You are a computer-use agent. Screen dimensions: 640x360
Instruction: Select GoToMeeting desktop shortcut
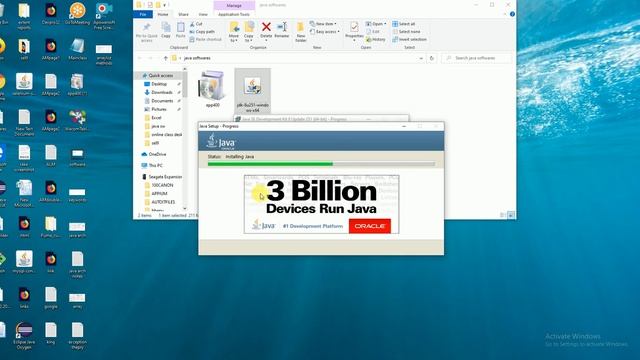tap(77, 14)
